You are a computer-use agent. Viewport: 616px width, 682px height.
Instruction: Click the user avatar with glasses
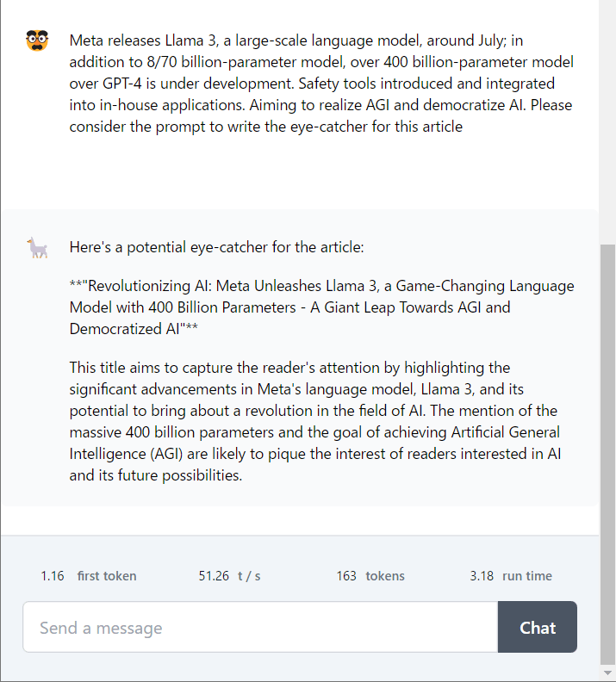coord(37,40)
